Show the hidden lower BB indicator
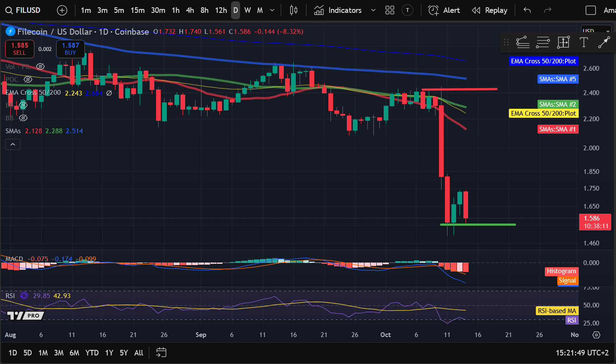Screen dimensions: 616x364 (23, 118)
